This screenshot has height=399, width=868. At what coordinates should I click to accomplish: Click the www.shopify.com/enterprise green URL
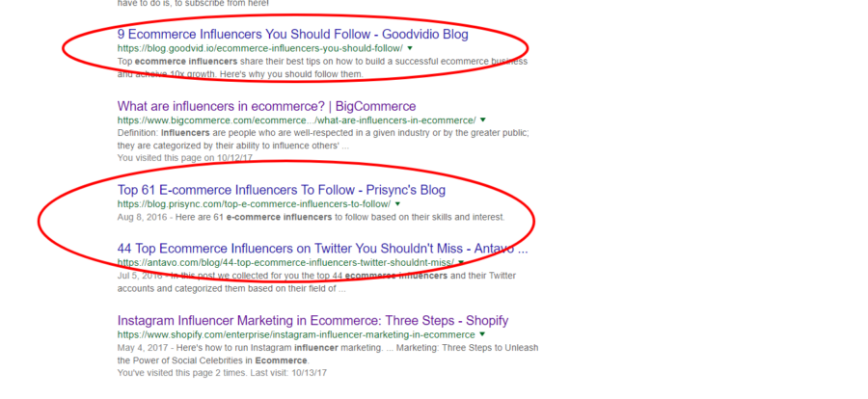[x=296, y=334]
